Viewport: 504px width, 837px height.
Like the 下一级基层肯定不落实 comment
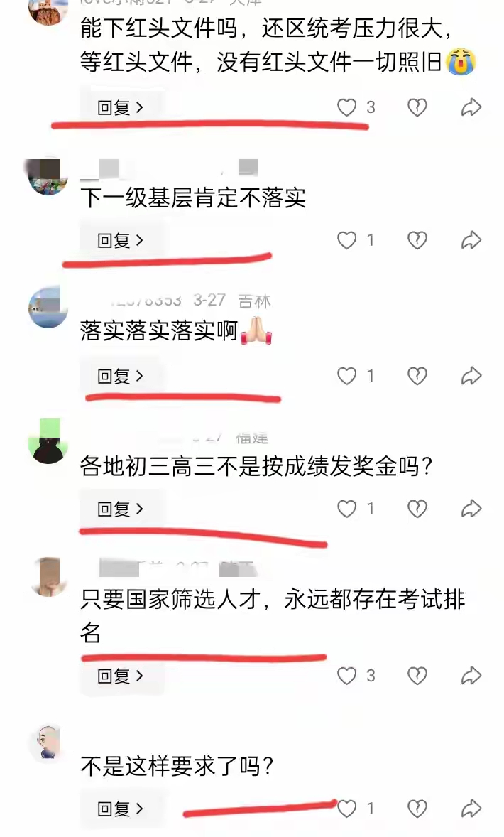pos(346,241)
